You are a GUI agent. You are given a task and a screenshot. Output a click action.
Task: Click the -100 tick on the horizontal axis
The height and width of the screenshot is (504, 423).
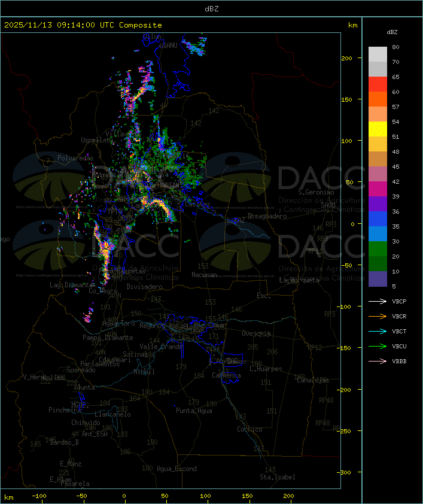click(39, 496)
